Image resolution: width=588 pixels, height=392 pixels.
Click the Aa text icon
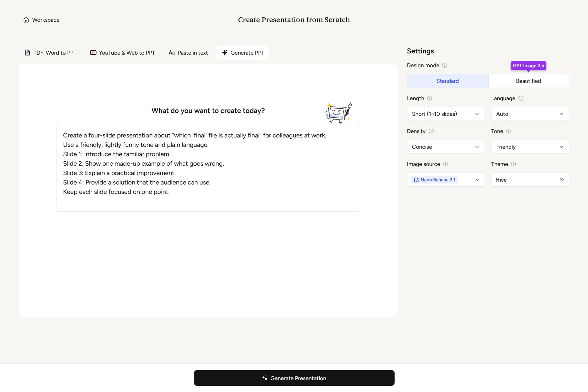[x=172, y=53]
